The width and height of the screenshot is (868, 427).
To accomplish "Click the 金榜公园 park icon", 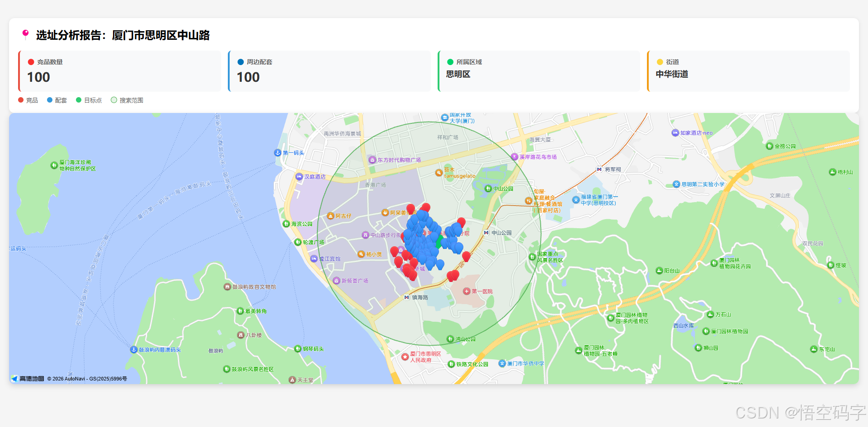I will 769,146.
